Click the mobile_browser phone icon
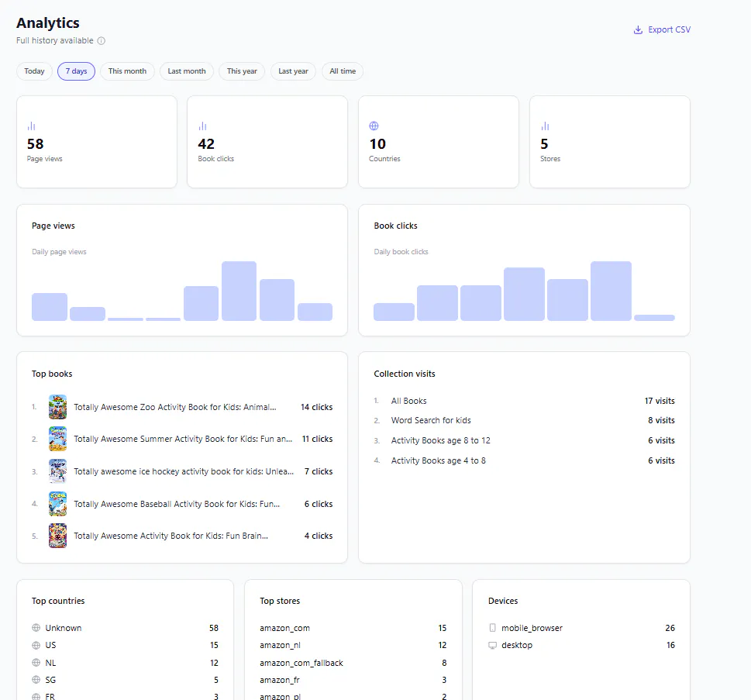 pyautogui.click(x=492, y=628)
